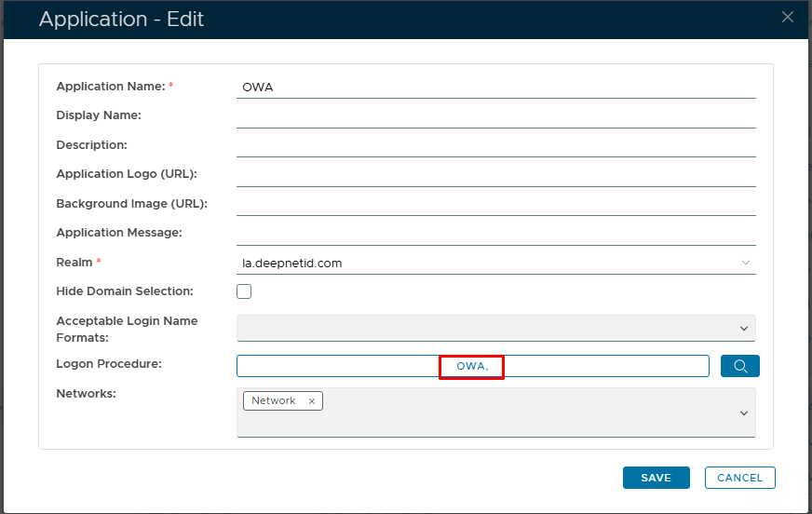Screen dimensions: 812x514
Task: Click the Application Logo (URL) field
Action: pyautogui.click(x=495, y=174)
